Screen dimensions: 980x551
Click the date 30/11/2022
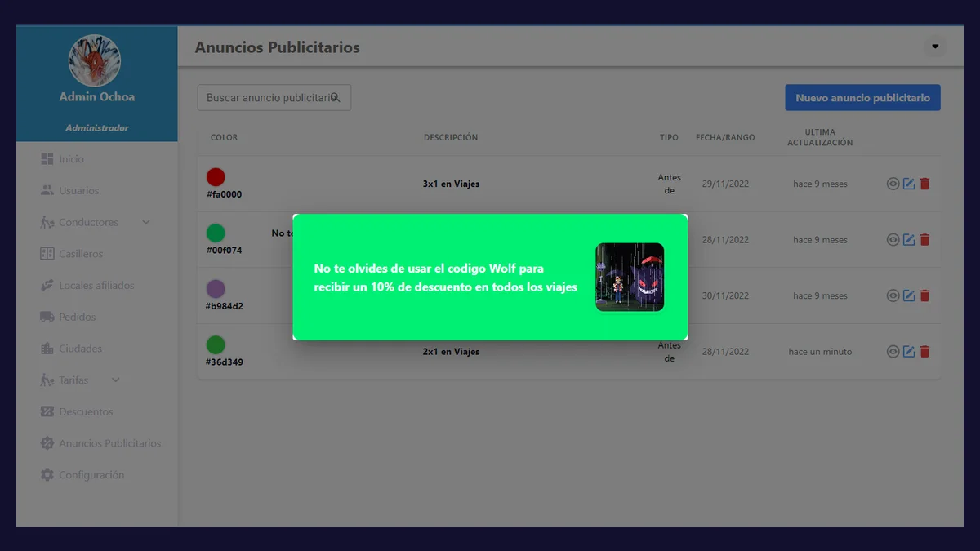(x=725, y=295)
